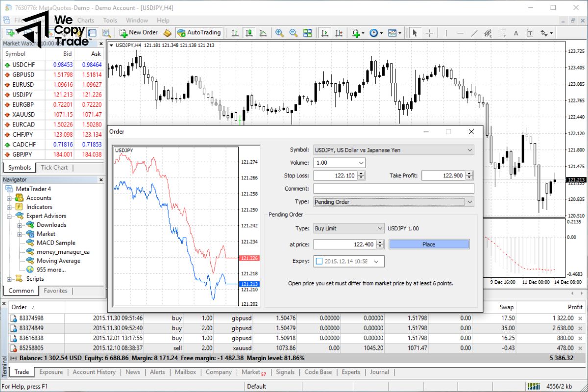
Task: Click the Zoom Out magnifier icon
Action: (x=294, y=33)
